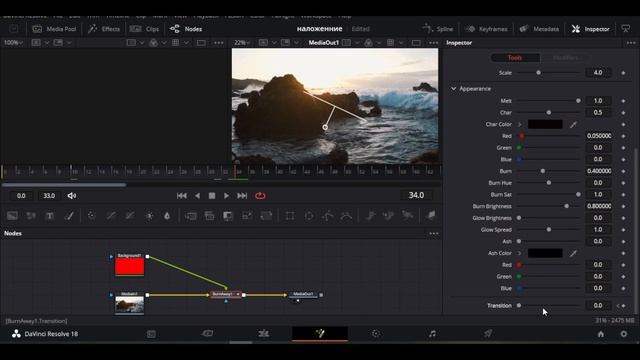640x360 pixels.
Task: Open left viewer options three-dot menu
Action: tap(219, 43)
